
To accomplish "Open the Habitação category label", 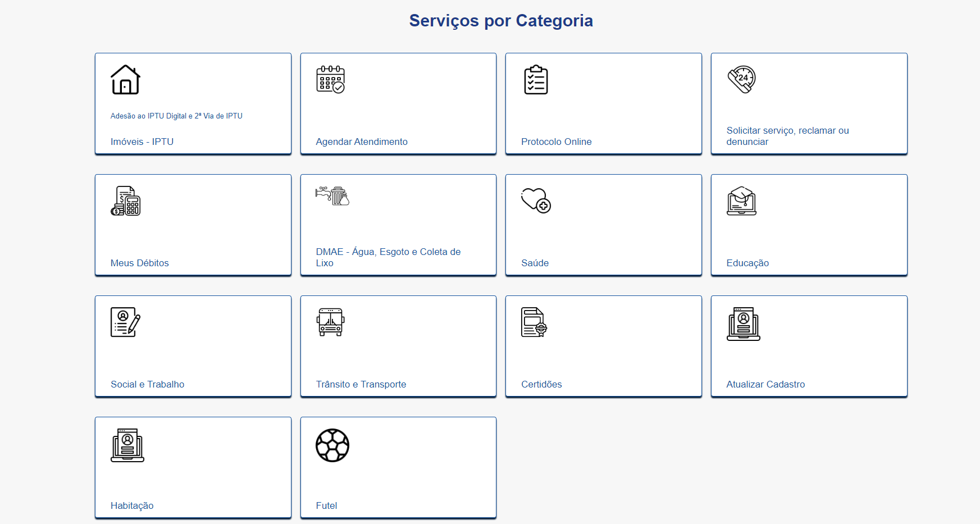I will pos(132,505).
